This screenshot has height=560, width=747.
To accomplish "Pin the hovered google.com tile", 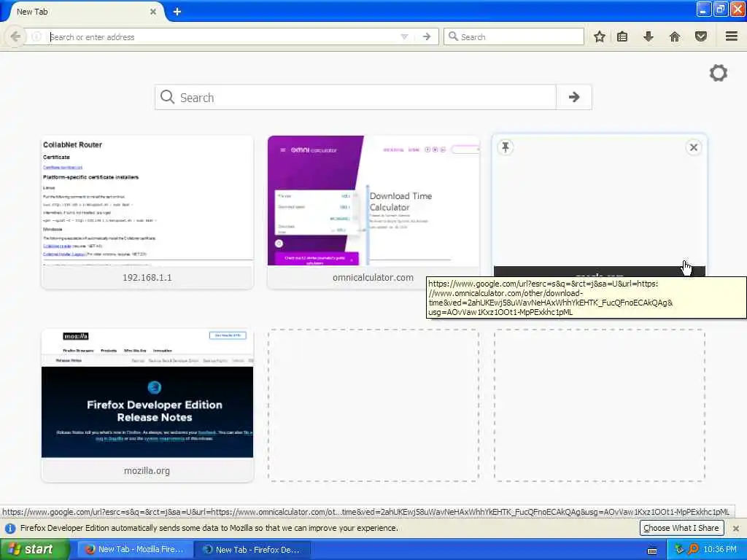I will click(506, 147).
